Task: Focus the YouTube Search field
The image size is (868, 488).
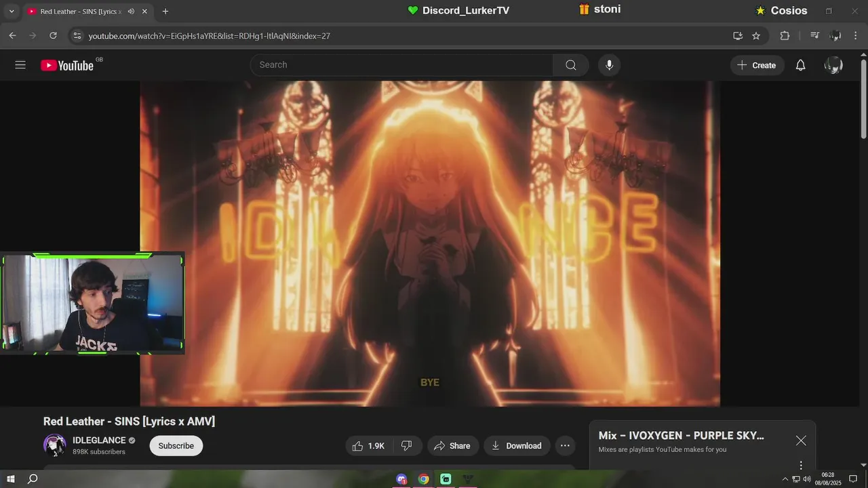Action: pos(401,65)
